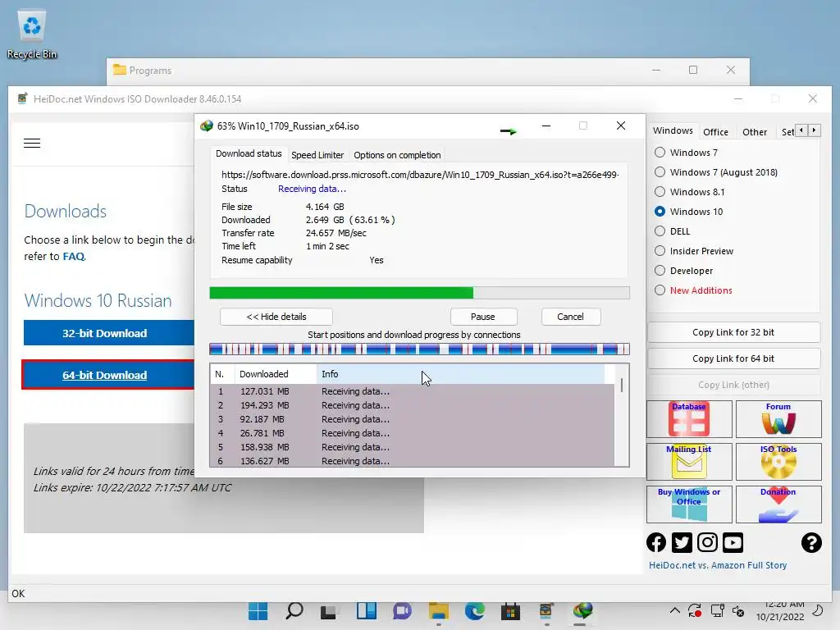The height and width of the screenshot is (630, 840).
Task: Click the help question mark icon
Action: (811, 543)
